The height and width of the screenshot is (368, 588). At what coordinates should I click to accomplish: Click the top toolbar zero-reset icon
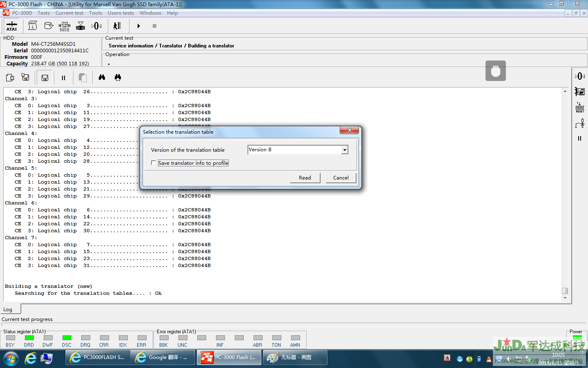tap(96, 26)
